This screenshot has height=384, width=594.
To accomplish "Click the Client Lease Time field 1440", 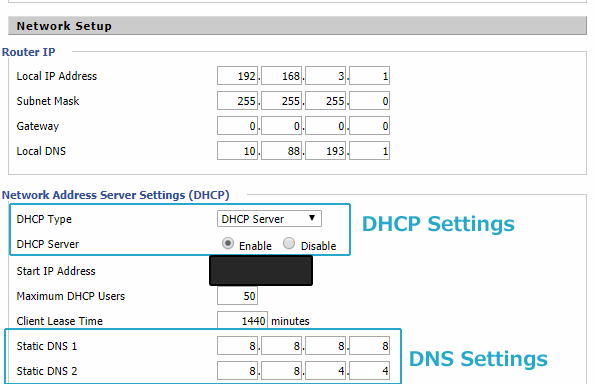I will (242, 321).
